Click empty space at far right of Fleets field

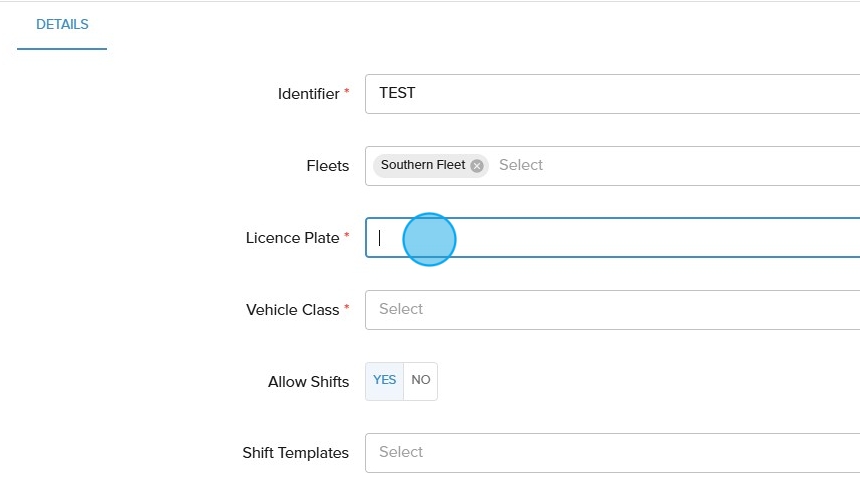[x=800, y=166]
